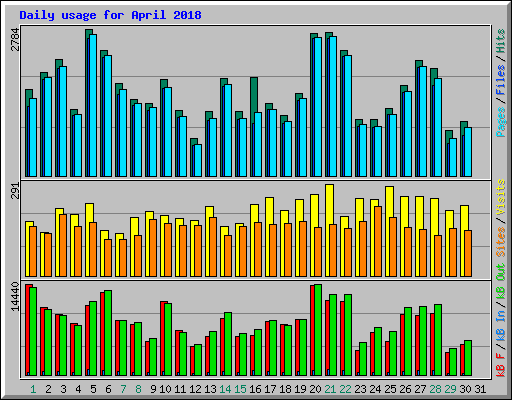Click day label 27 on the x-axis
The width and height of the screenshot is (512, 400).
click(420, 389)
